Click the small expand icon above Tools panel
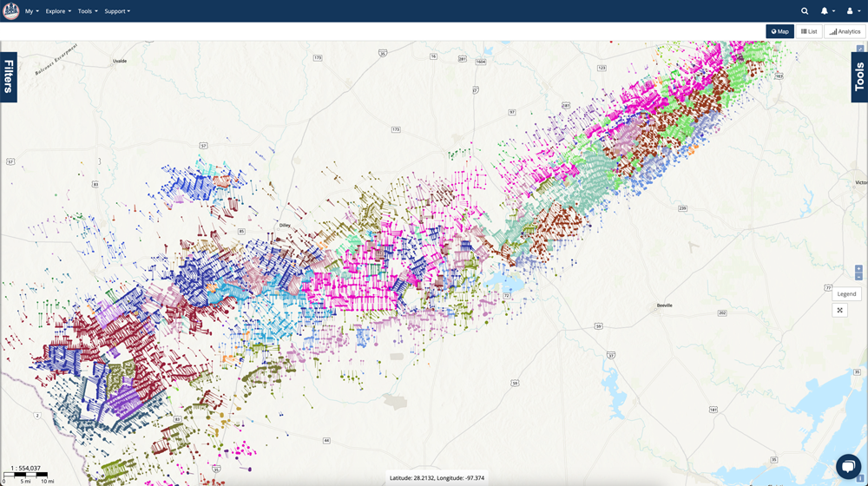Image resolution: width=868 pixels, height=486 pixels. 860,49
